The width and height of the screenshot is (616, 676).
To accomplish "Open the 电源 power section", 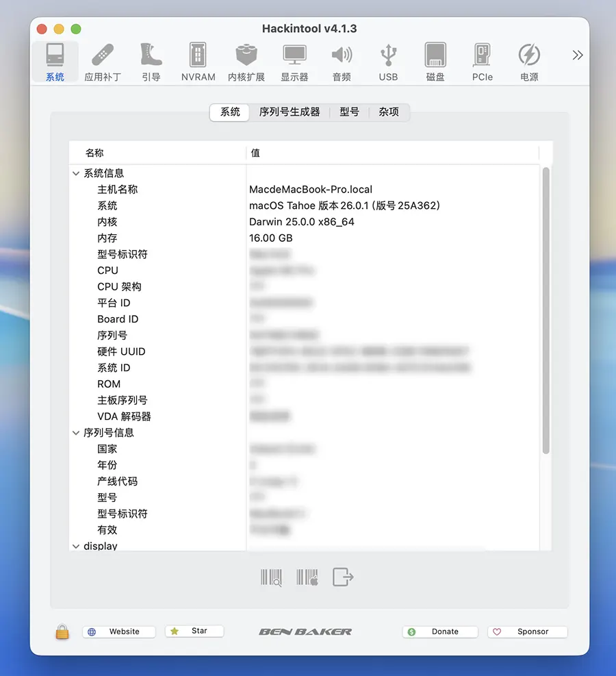I will (x=529, y=62).
